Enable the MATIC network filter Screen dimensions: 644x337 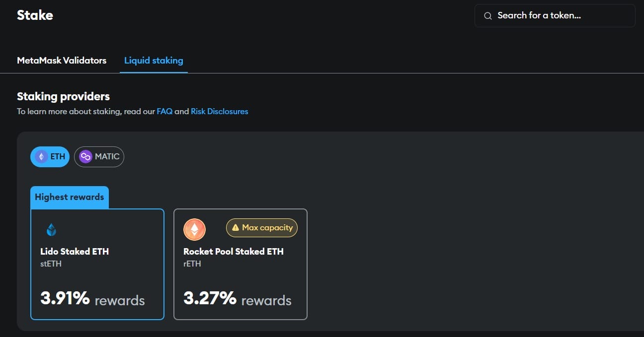click(x=99, y=156)
